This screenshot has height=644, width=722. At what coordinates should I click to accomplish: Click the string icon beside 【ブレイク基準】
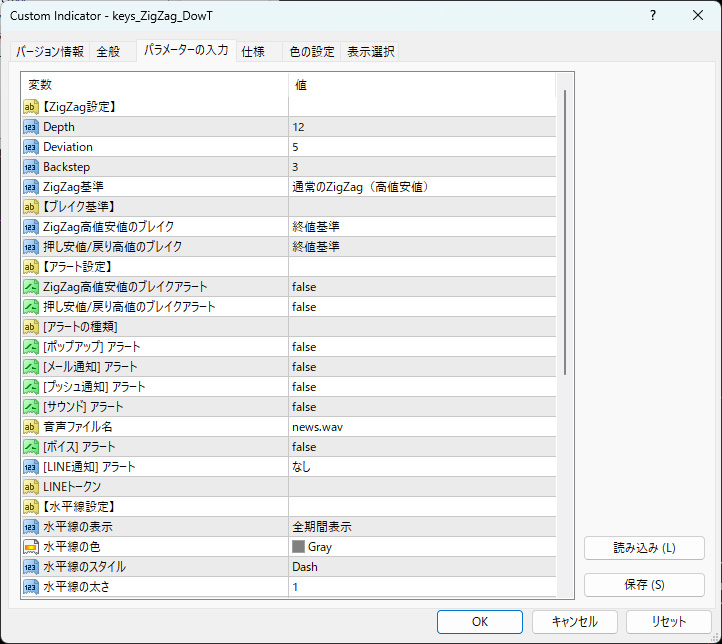30,207
